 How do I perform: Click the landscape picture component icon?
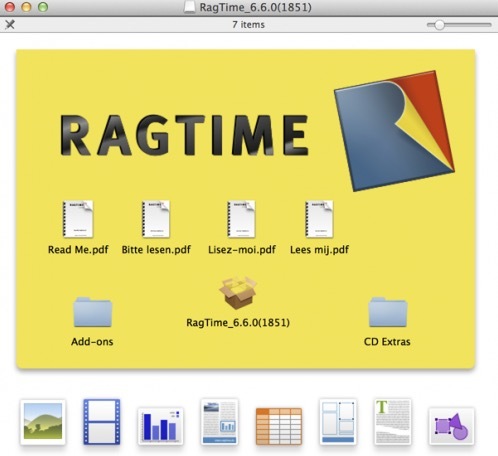click(43, 422)
